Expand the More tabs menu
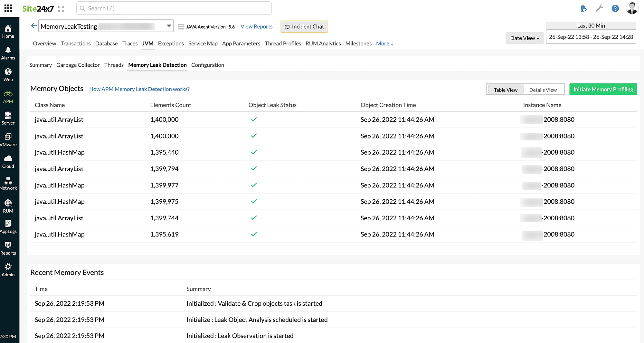Image resolution: width=644 pixels, height=343 pixels. 384,43
